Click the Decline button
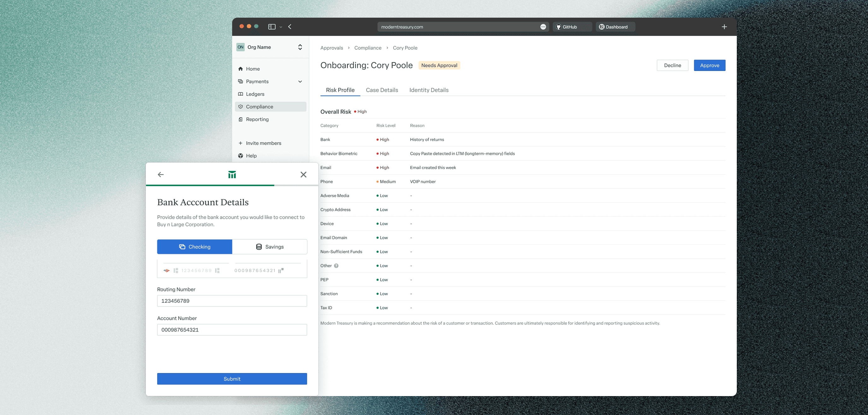Viewport: 868px width, 415px height. [x=672, y=65]
